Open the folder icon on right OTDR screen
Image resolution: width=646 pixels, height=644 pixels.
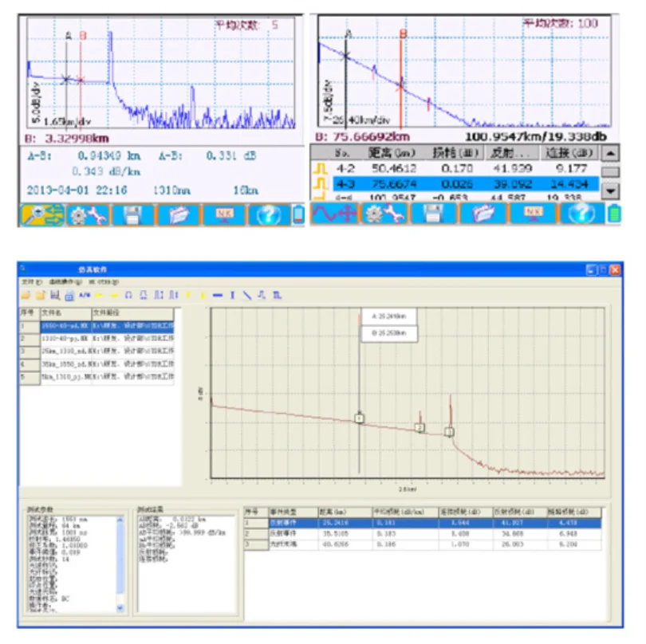(x=483, y=214)
